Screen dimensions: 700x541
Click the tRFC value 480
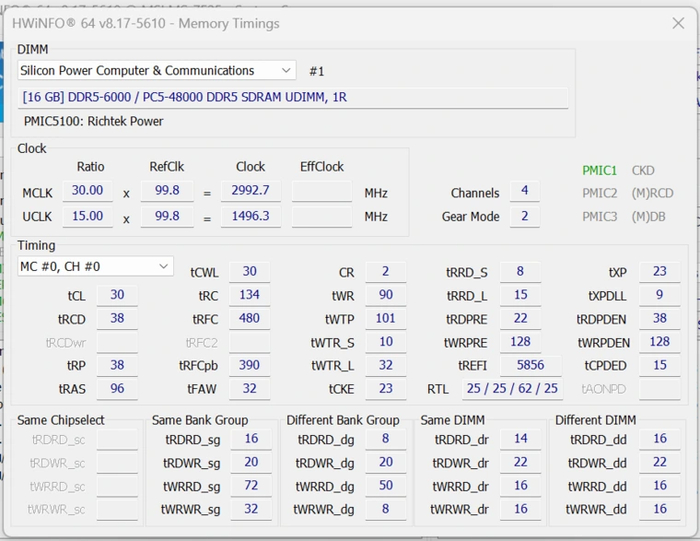(249, 318)
